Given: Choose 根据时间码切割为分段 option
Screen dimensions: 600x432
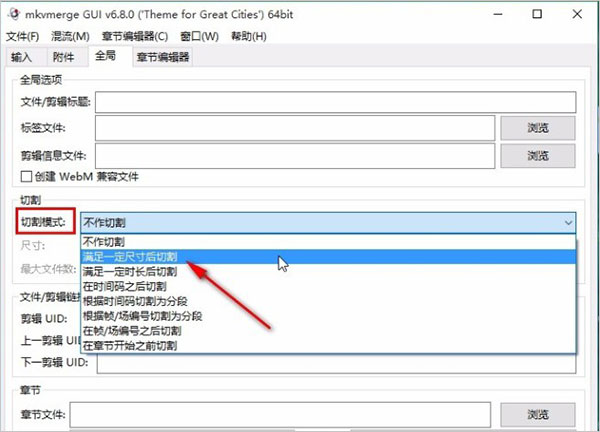Looking at the screenshot, I should point(328,302).
